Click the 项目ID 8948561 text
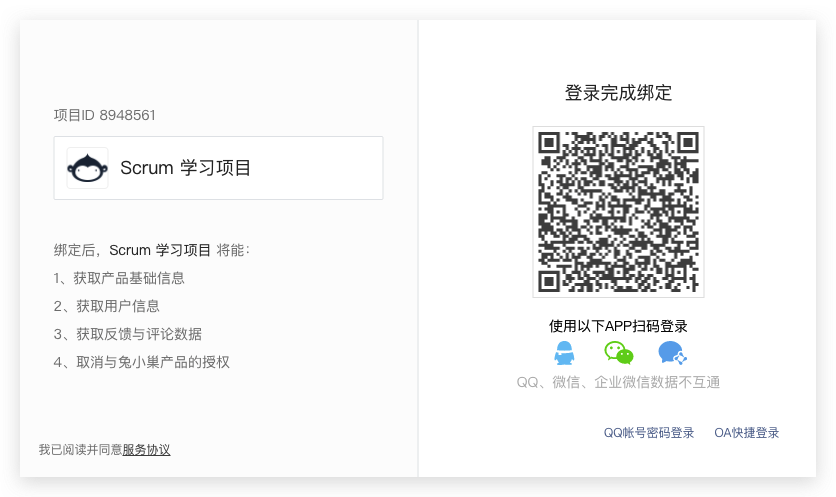Image resolution: width=836 pixels, height=497 pixels. pyautogui.click(x=104, y=115)
